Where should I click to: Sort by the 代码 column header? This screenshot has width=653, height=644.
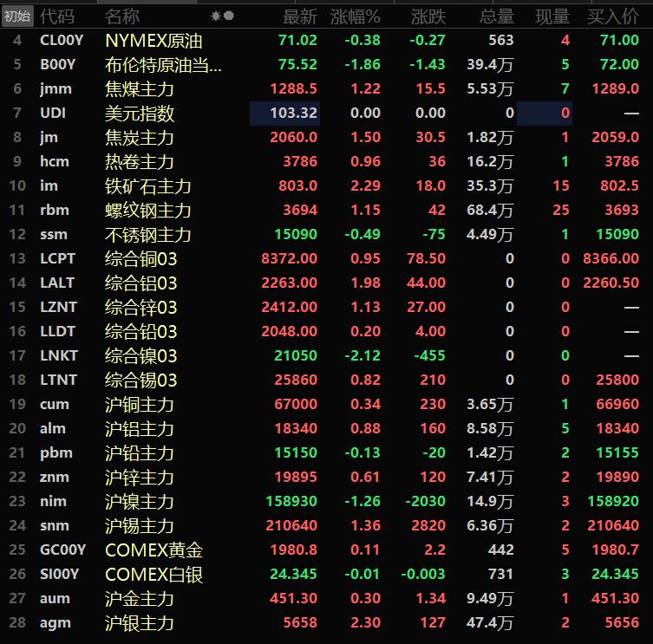(57, 16)
